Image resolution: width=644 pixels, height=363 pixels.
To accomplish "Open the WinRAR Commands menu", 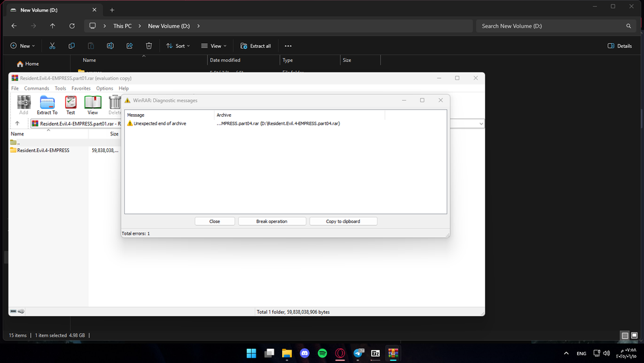I will pos(37,88).
